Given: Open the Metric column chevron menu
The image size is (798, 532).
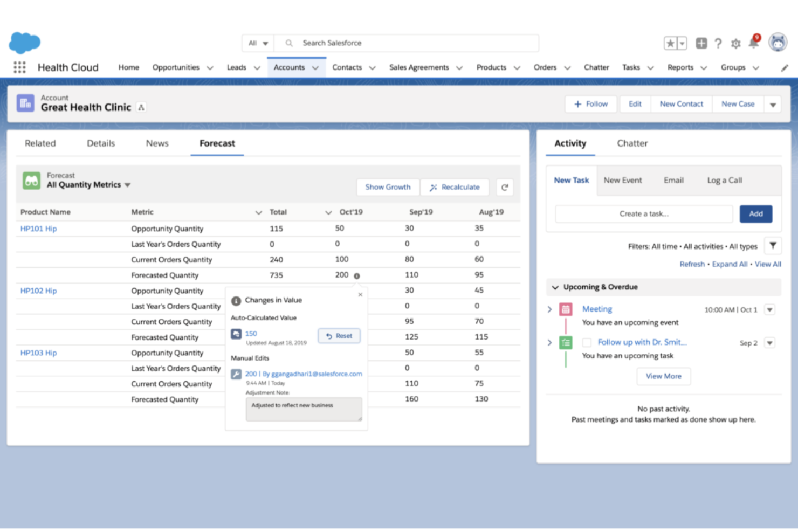Looking at the screenshot, I should point(258,212).
